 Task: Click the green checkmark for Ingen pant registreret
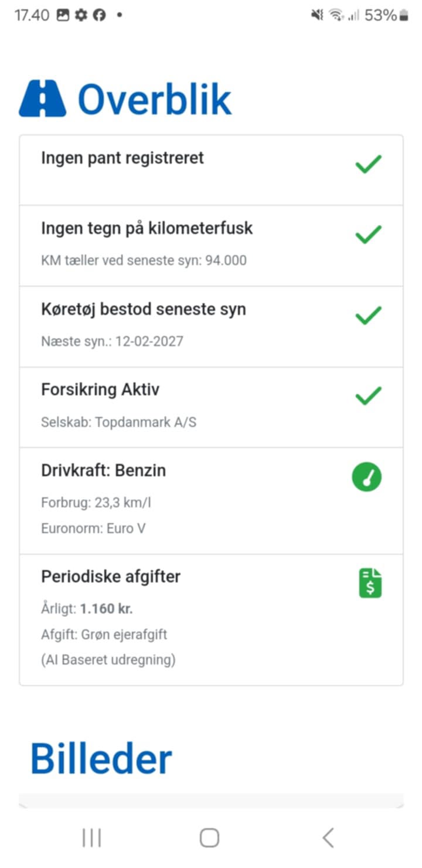tap(368, 164)
